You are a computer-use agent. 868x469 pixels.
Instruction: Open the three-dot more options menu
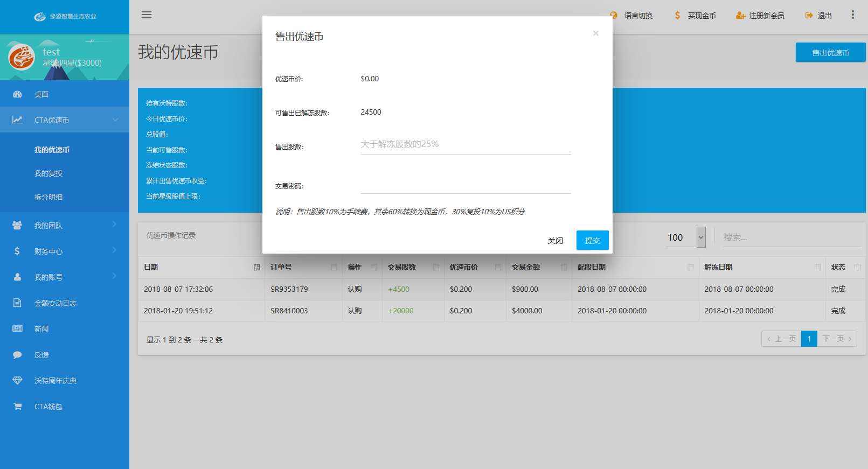(852, 15)
